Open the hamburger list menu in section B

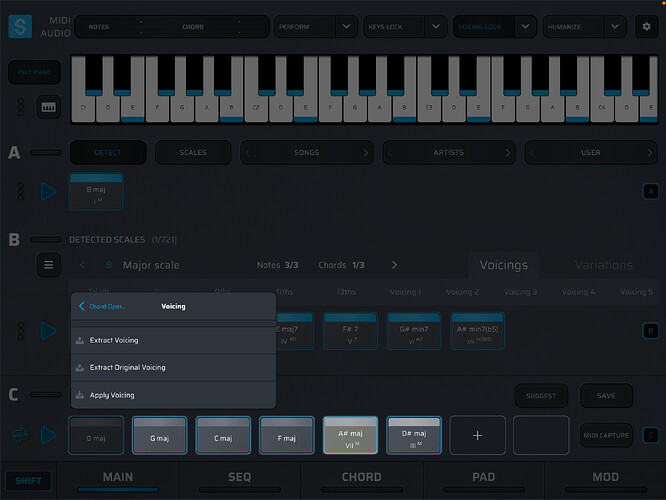point(48,265)
